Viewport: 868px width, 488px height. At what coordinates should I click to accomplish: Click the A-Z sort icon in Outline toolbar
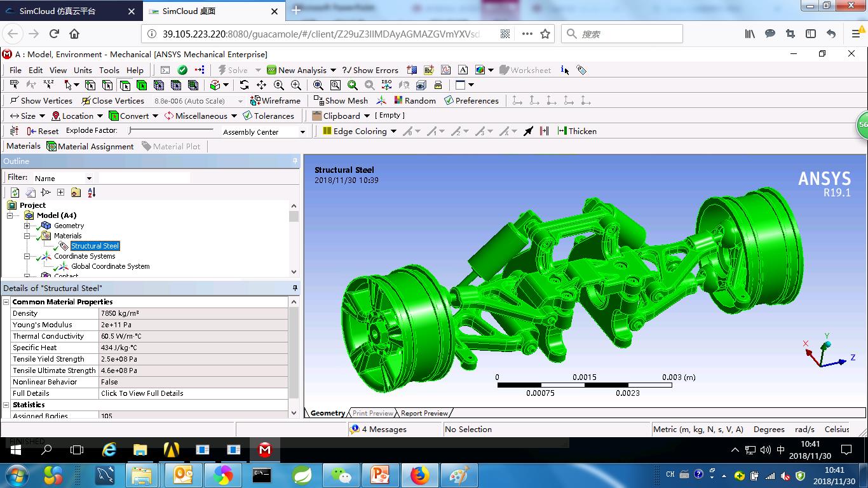coord(92,193)
